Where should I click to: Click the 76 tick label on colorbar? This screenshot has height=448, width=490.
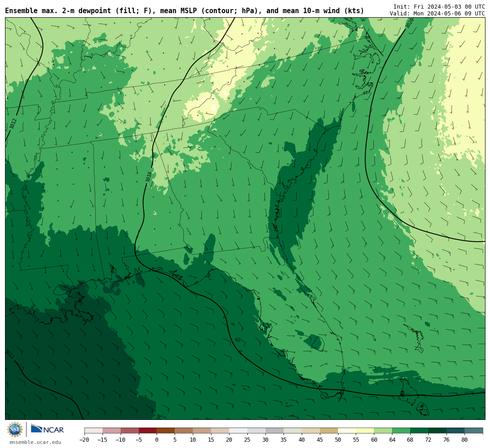(x=446, y=440)
